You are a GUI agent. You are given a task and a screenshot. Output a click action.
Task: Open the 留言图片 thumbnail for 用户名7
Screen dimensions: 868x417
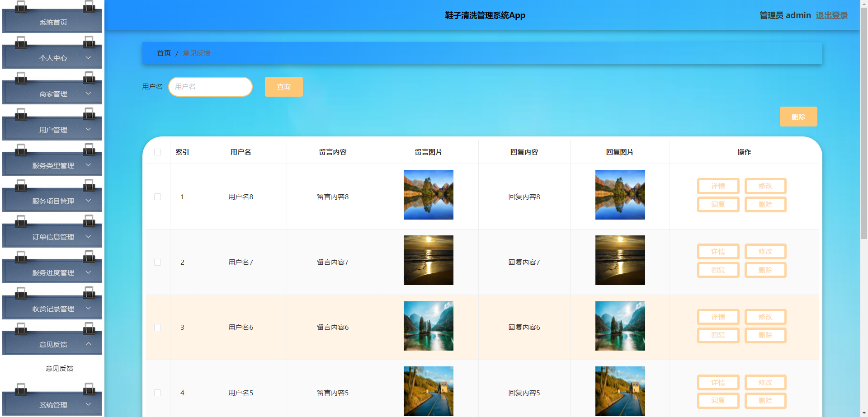click(428, 260)
